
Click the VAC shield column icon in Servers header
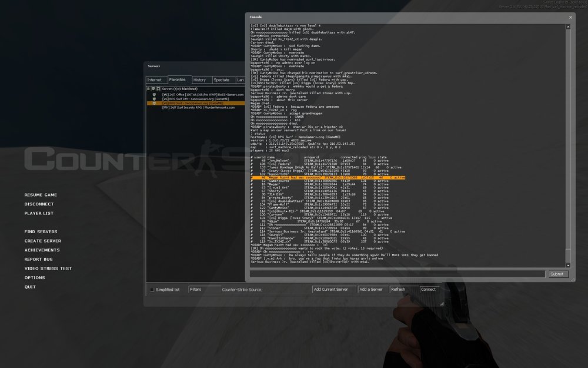point(153,89)
